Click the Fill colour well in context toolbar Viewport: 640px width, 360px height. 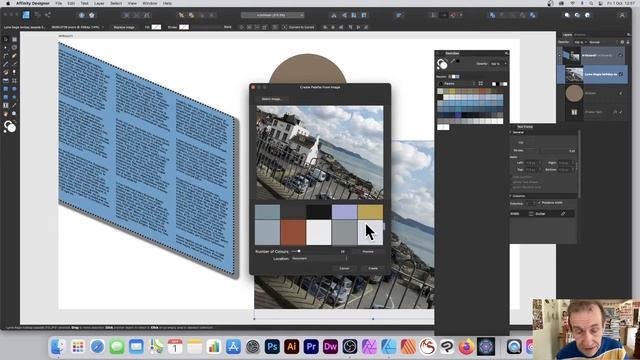(156, 27)
